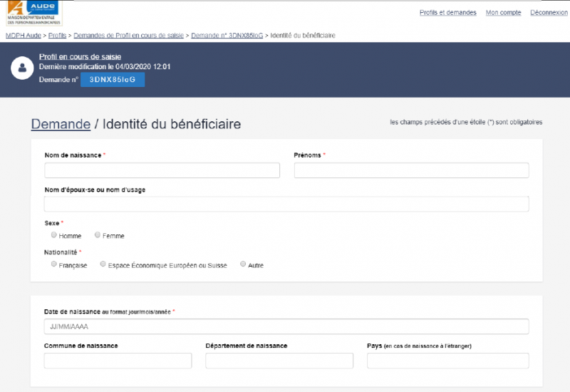Open Profils et demandes menu
This screenshot has height=392, width=570.
tap(447, 12)
